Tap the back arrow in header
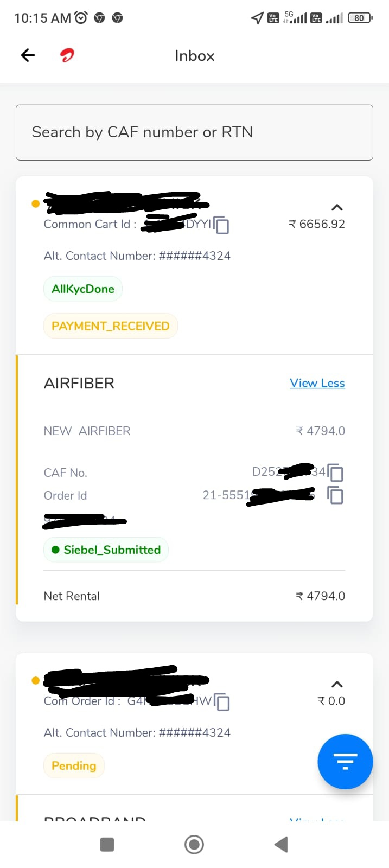Viewport: 389px width, 868px height. click(x=28, y=55)
